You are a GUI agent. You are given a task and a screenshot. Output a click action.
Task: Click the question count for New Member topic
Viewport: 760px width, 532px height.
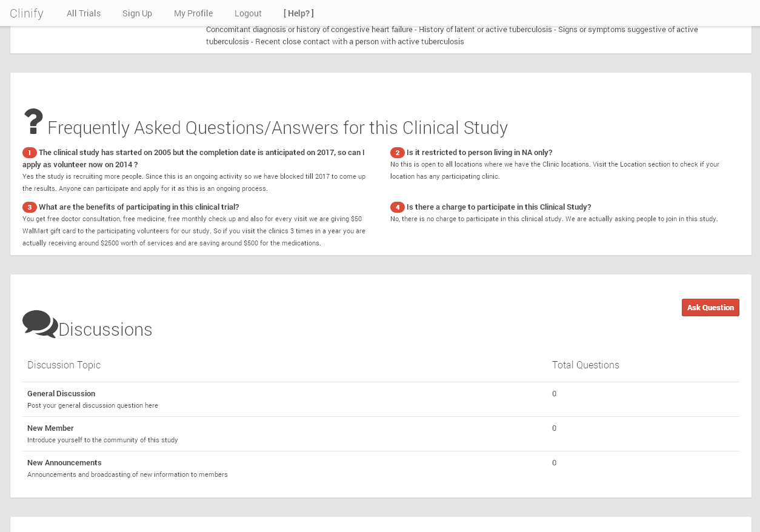pos(554,428)
